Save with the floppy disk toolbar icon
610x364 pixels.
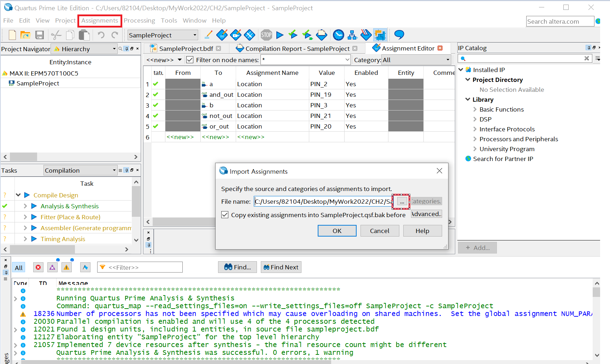pos(40,35)
